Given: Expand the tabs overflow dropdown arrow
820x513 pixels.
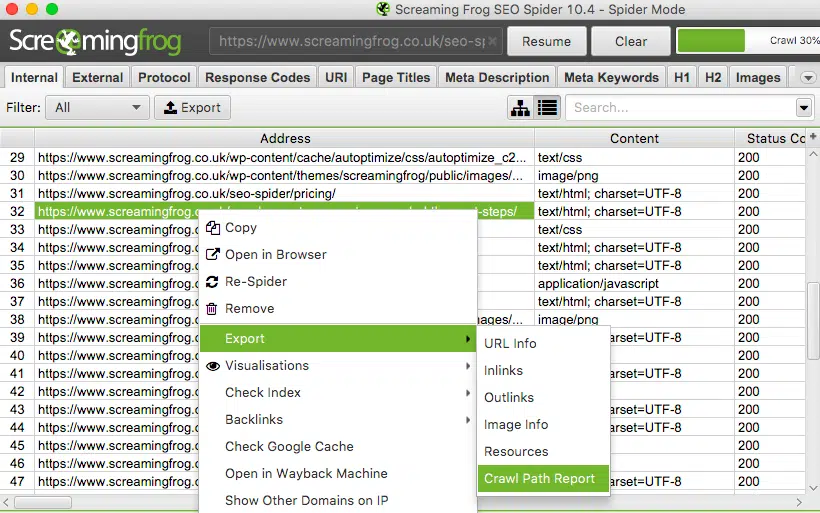Looking at the screenshot, I should pyautogui.click(x=808, y=78).
